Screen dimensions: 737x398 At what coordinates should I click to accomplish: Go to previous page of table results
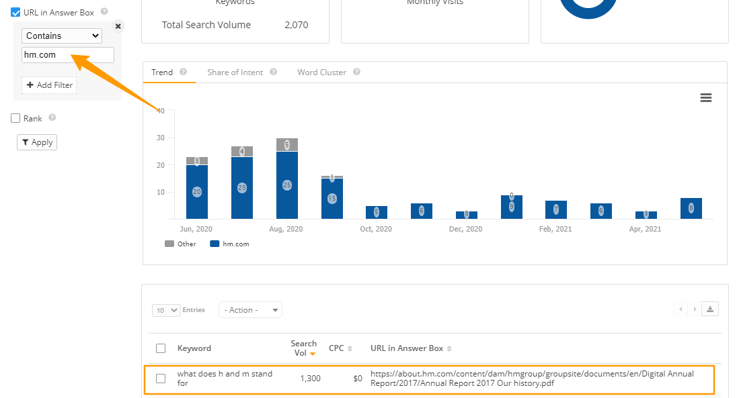pos(681,309)
